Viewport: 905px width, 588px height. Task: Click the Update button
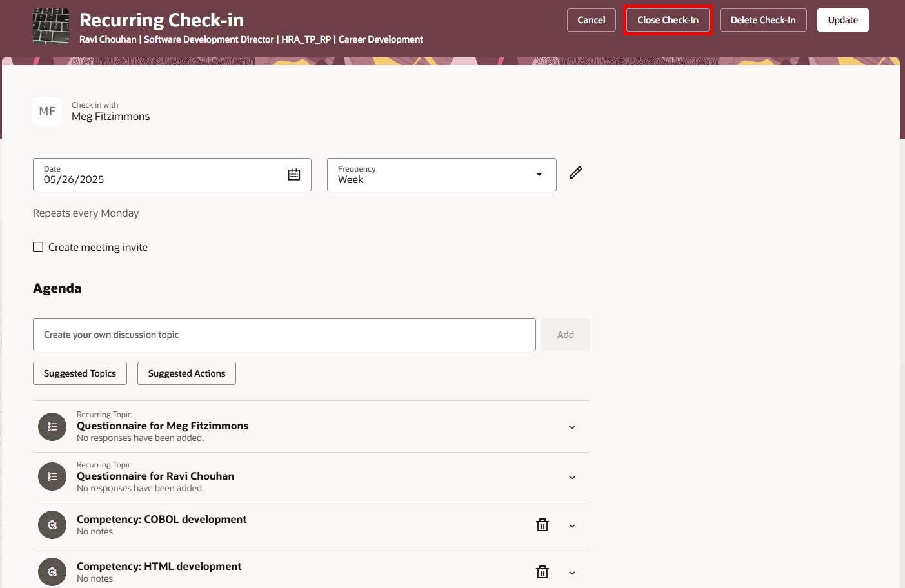843,20
